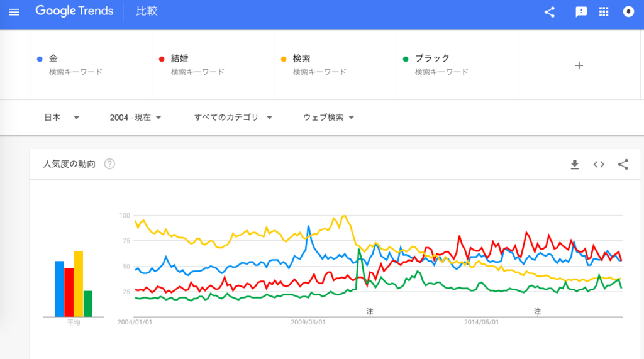Screen dimensions: 644x359
Task: Download the interest over time CSV
Action: pos(575,165)
